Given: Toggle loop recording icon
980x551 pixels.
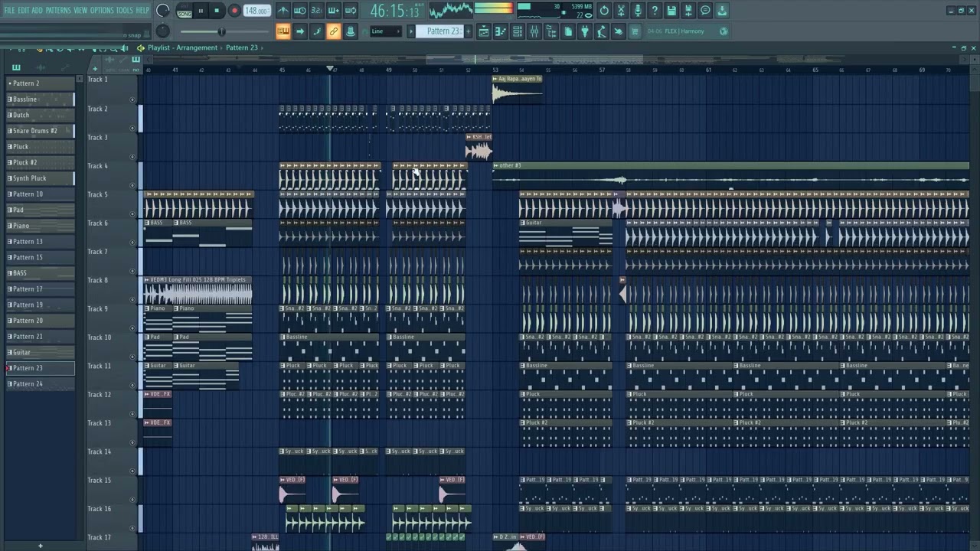Looking at the screenshot, I should coord(351,11).
